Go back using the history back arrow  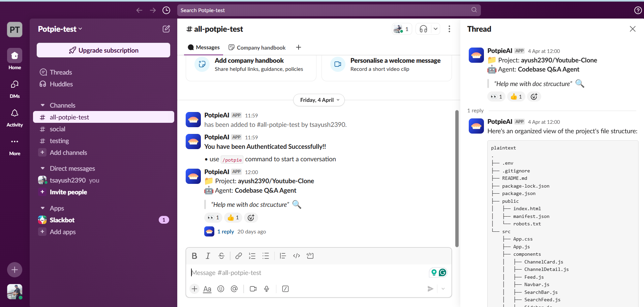(139, 10)
